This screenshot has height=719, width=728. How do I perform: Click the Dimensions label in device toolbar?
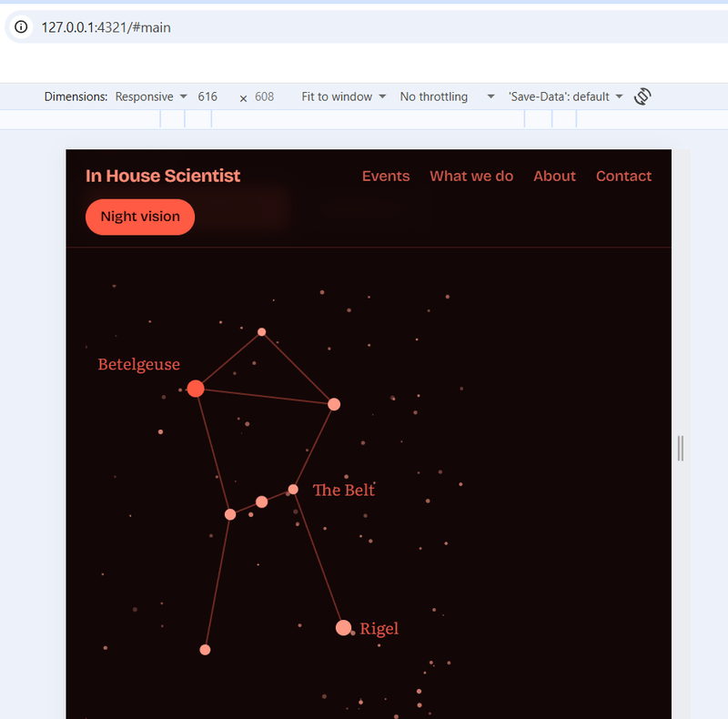(76, 96)
